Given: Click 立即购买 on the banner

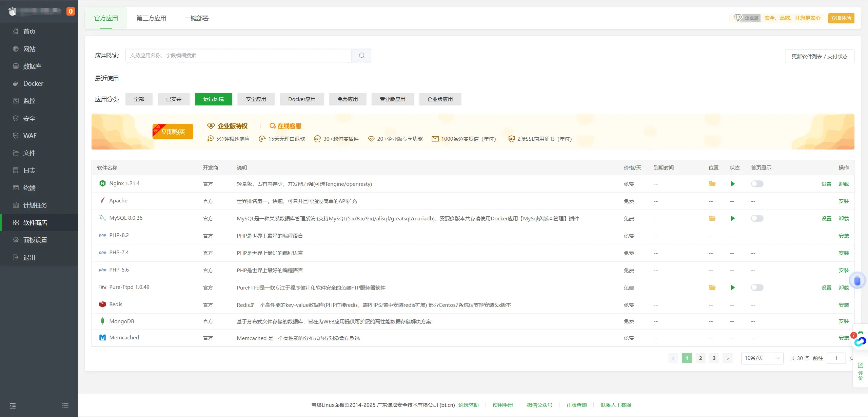Looking at the screenshot, I should click(x=173, y=132).
